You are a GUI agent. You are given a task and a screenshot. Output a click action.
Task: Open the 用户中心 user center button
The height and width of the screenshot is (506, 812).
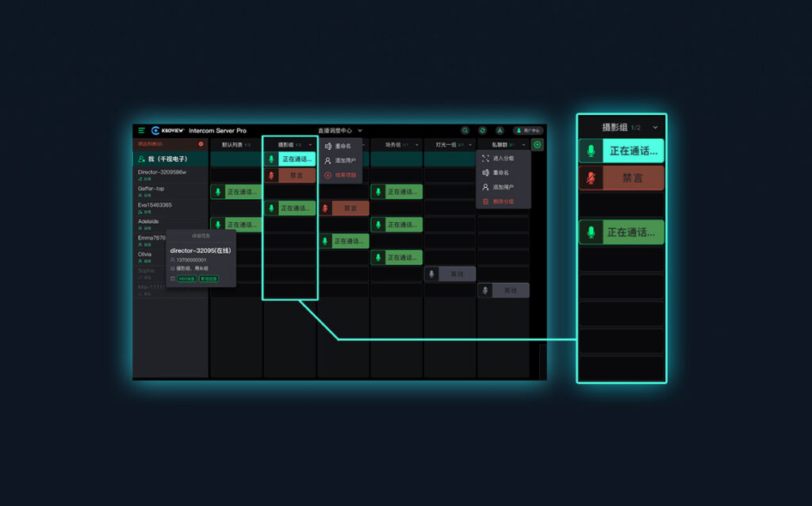tap(528, 130)
